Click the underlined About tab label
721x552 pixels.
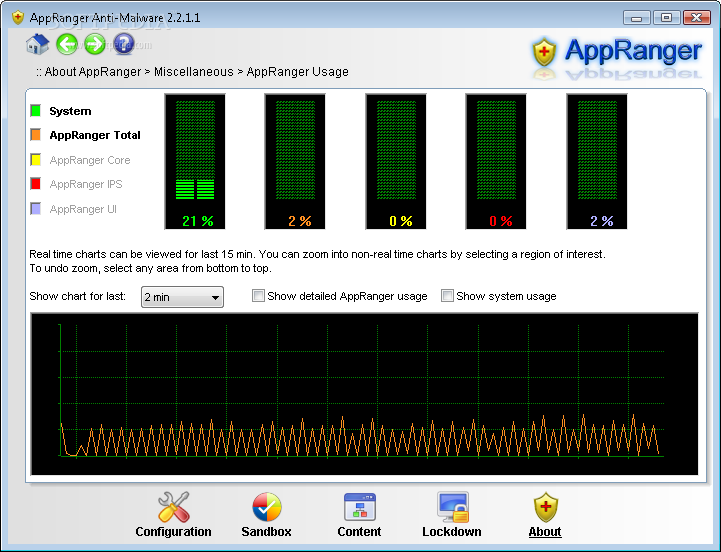click(545, 532)
